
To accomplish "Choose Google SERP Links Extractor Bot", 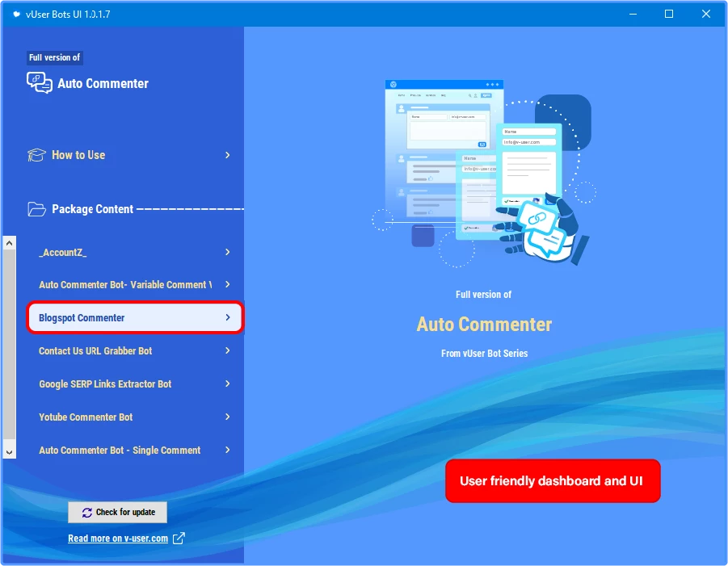I will pyautogui.click(x=135, y=384).
